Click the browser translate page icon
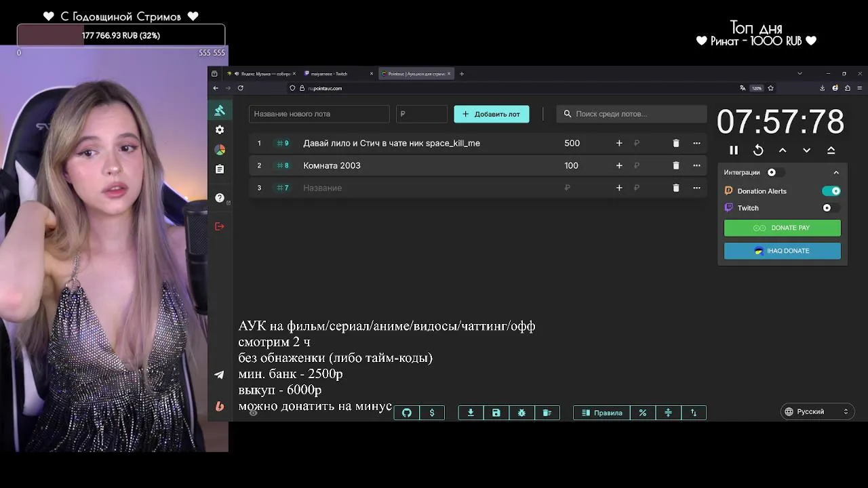The height and width of the screenshot is (488, 868). pos(743,88)
